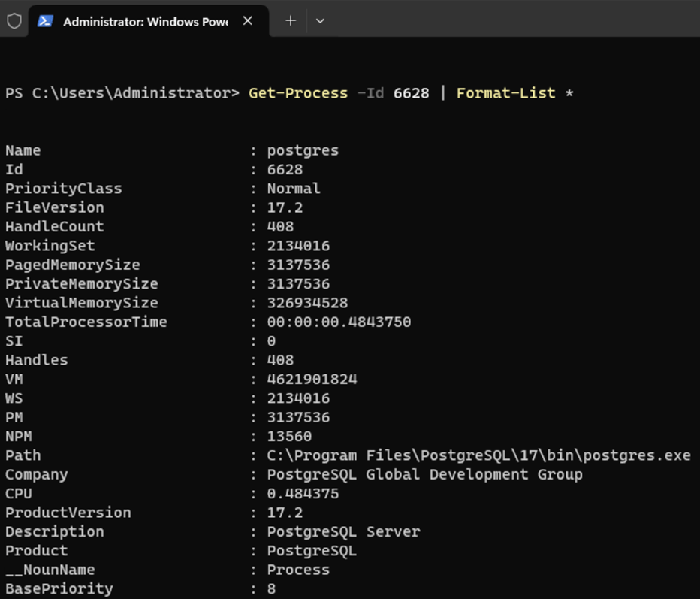Click the postgres.exe file path value

[x=478, y=455]
